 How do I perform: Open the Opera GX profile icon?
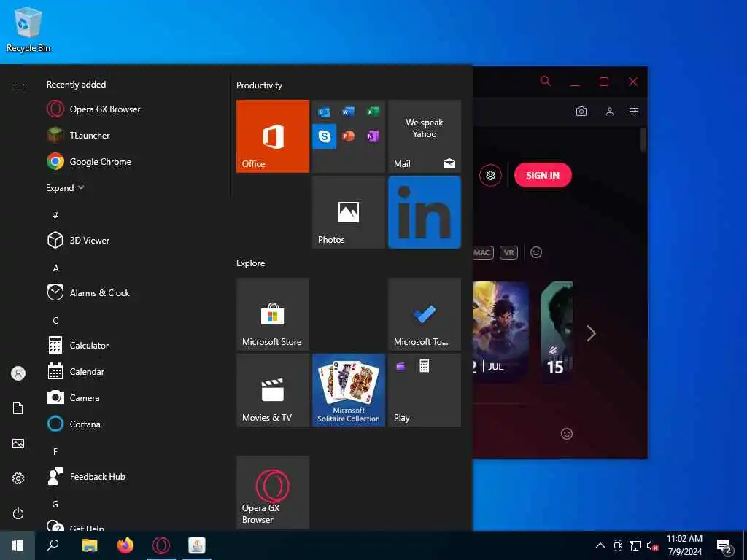[x=609, y=112]
